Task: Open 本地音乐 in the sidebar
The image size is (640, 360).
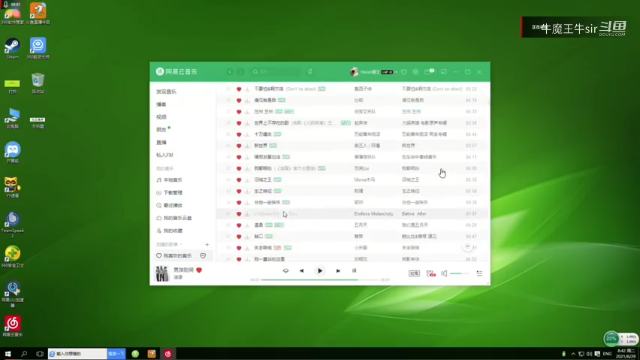Action: coord(169,180)
